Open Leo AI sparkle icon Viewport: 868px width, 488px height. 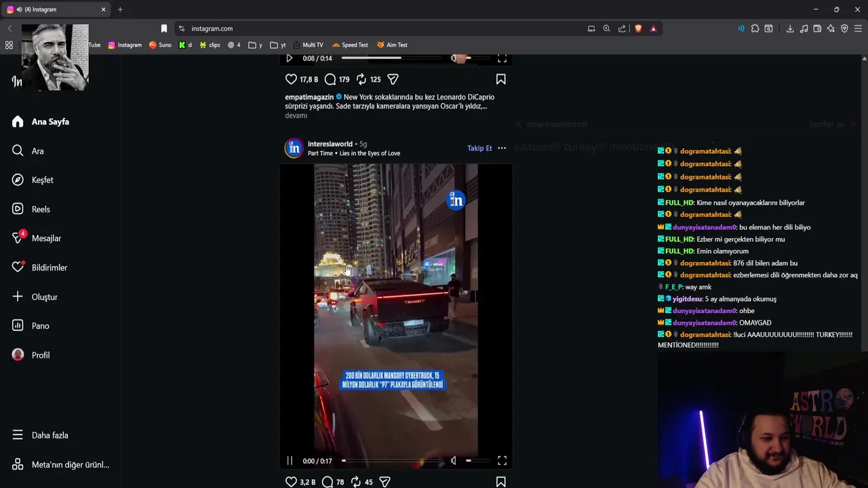(831, 28)
